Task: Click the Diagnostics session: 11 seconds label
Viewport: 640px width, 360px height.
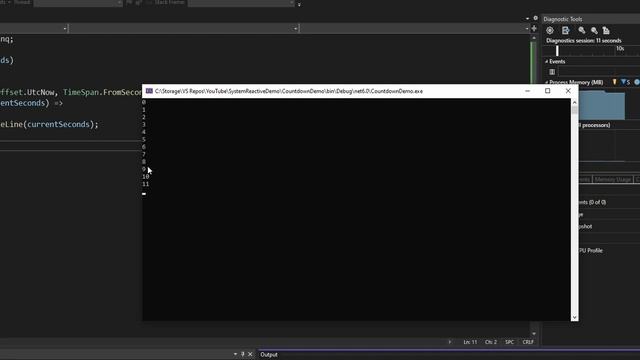Action: 584,40
